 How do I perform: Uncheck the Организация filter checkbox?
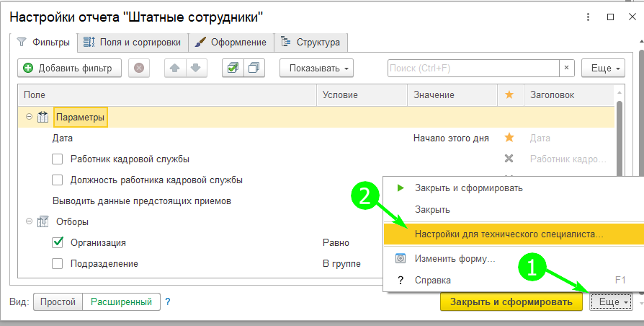(58, 242)
